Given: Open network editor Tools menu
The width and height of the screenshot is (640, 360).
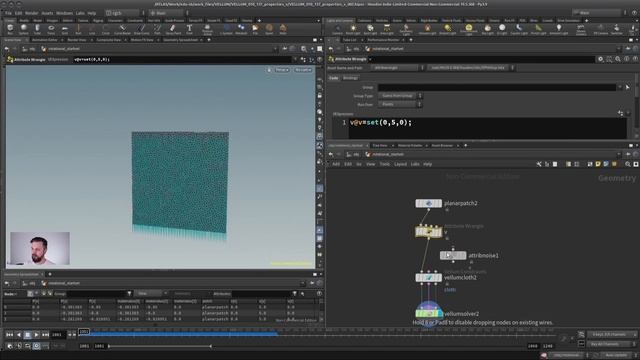Looking at the screenshot, I should pos(384,164).
